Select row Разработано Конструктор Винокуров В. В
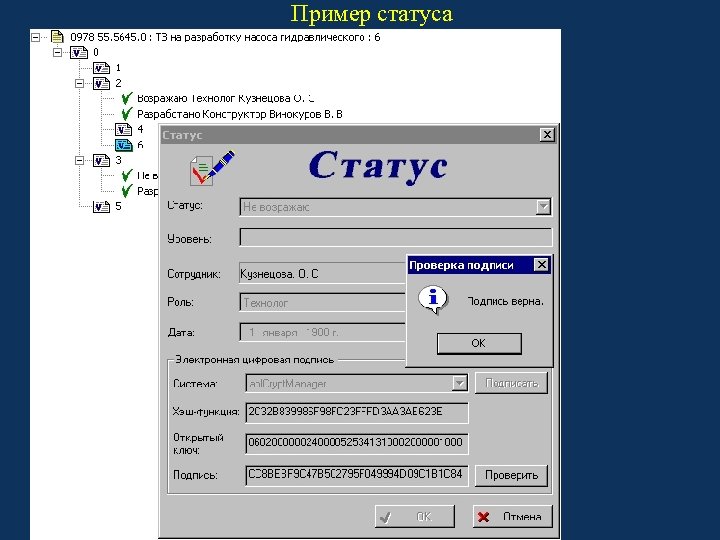720x540 pixels. click(x=240, y=114)
